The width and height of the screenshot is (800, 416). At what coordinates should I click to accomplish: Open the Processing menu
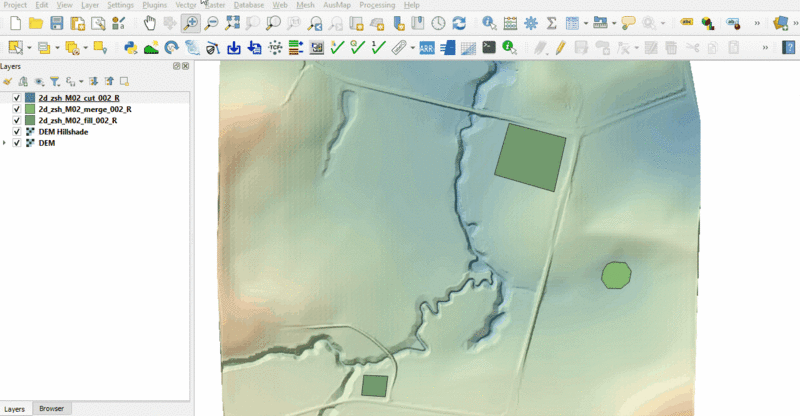click(x=377, y=5)
